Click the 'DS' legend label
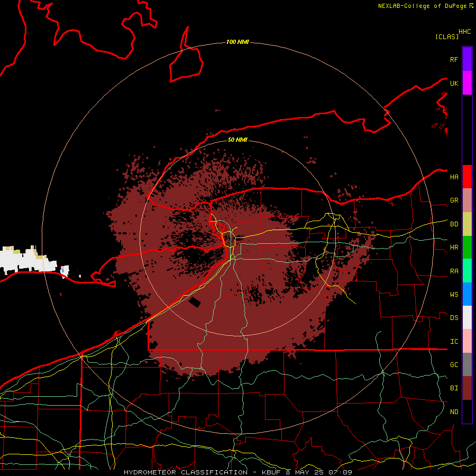 (454, 318)
